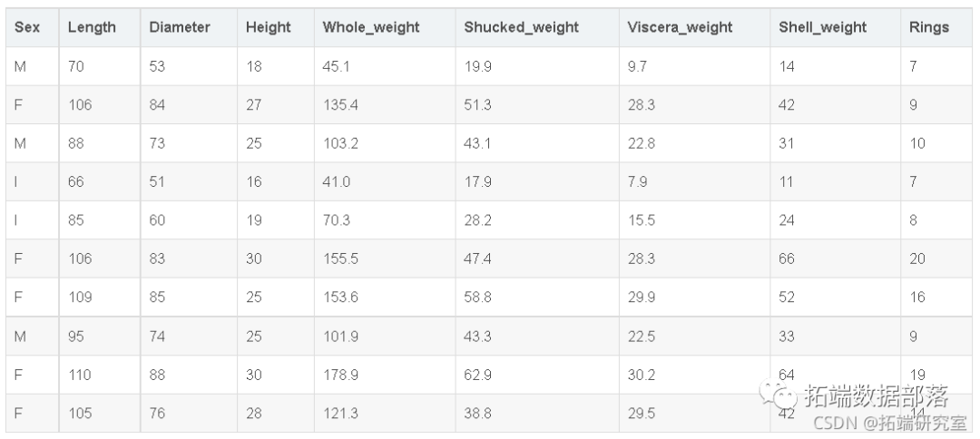Select the Viscera_weight column header
Screen dimensions: 980x439
pos(680,27)
